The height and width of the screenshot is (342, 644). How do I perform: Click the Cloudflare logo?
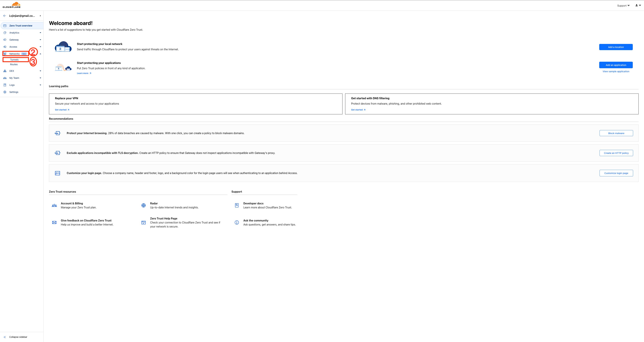[x=12, y=5]
